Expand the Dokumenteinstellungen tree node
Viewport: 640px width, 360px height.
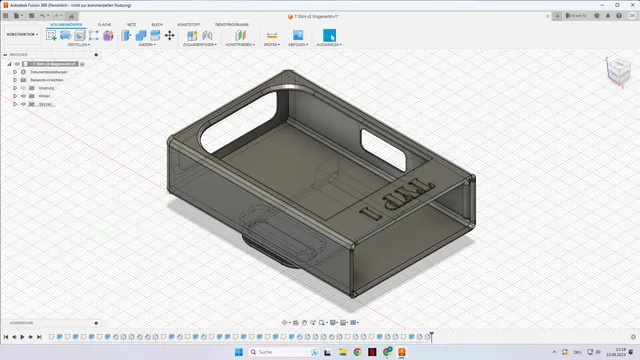[15, 72]
